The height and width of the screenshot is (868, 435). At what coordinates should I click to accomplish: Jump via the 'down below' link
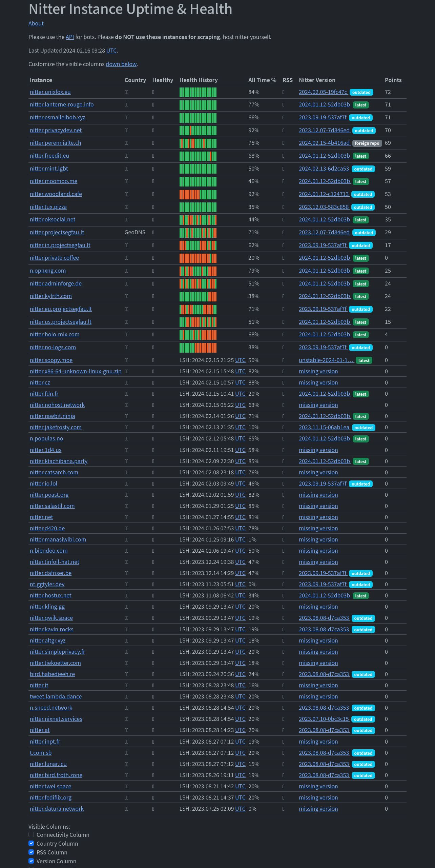[121, 64]
